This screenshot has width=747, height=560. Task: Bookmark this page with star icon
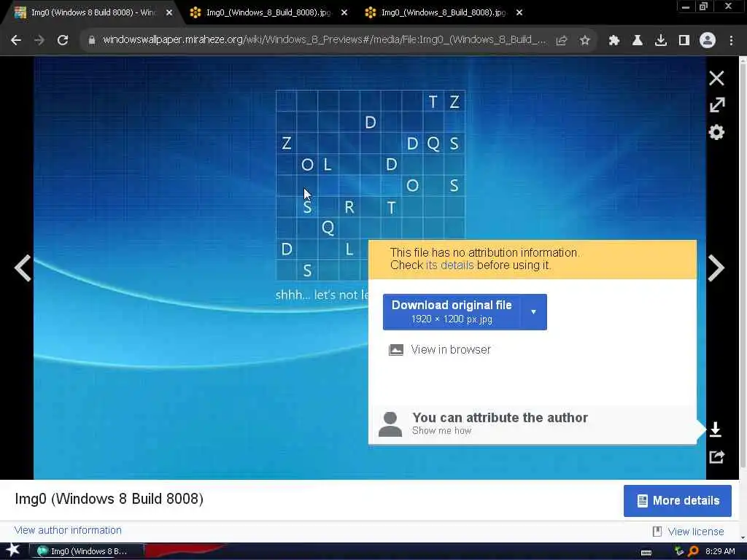[584, 41]
